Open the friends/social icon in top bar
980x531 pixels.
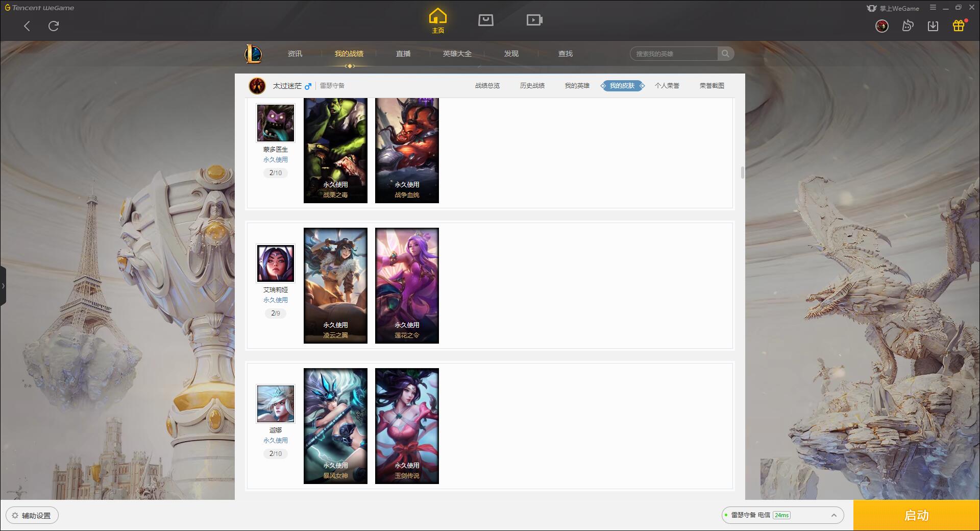click(908, 26)
